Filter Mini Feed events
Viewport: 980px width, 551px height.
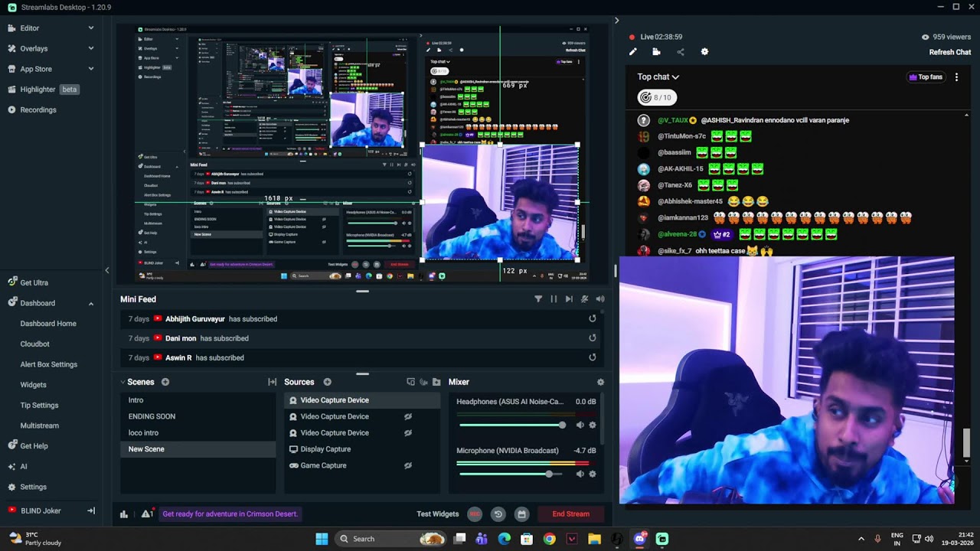pyautogui.click(x=538, y=299)
